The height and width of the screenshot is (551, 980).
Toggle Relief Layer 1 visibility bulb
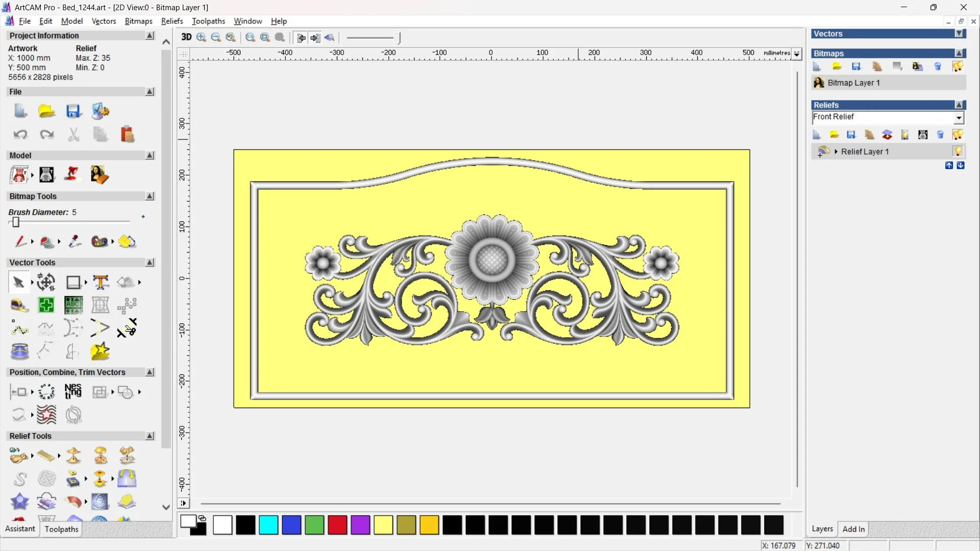click(958, 152)
